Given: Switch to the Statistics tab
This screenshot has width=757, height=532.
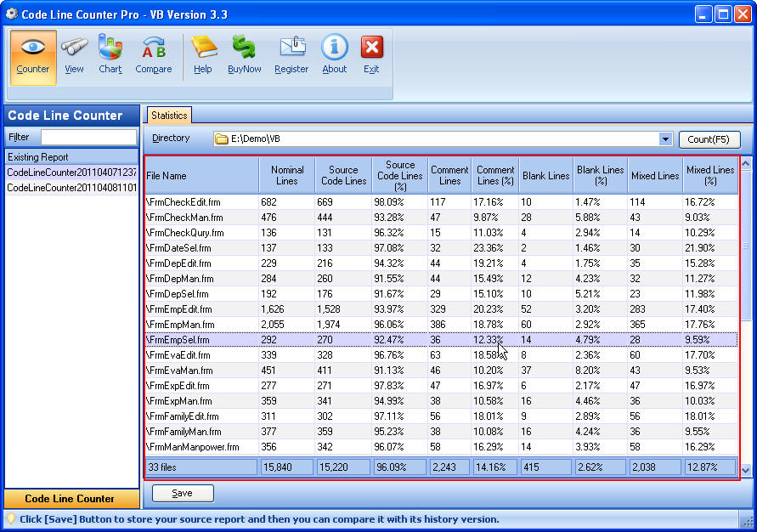Looking at the screenshot, I should [169, 116].
